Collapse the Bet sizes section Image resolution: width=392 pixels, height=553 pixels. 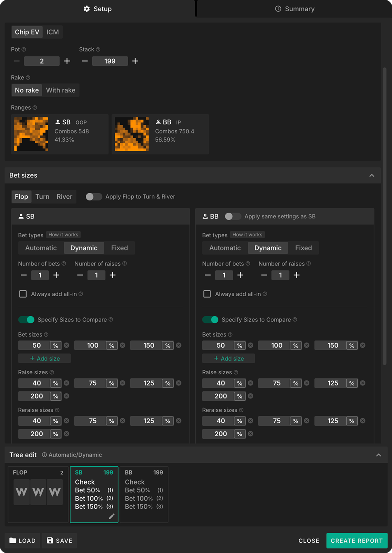pos(372,176)
